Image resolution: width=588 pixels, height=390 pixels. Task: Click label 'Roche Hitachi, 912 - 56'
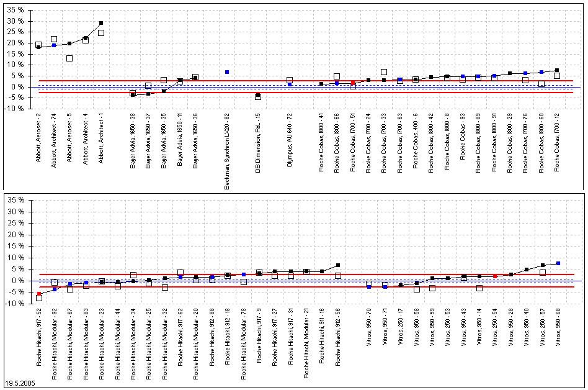[x=337, y=337]
